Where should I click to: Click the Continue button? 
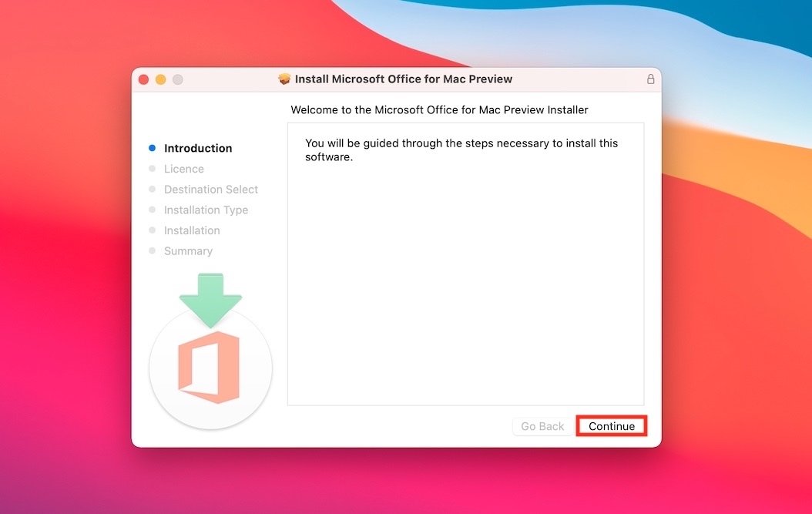(612, 426)
